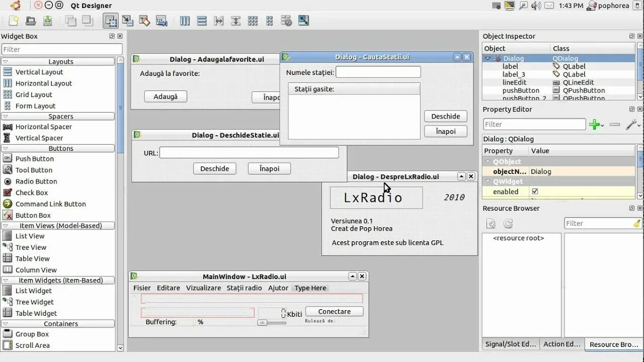Open the system volume speaker icon

click(x=536, y=6)
